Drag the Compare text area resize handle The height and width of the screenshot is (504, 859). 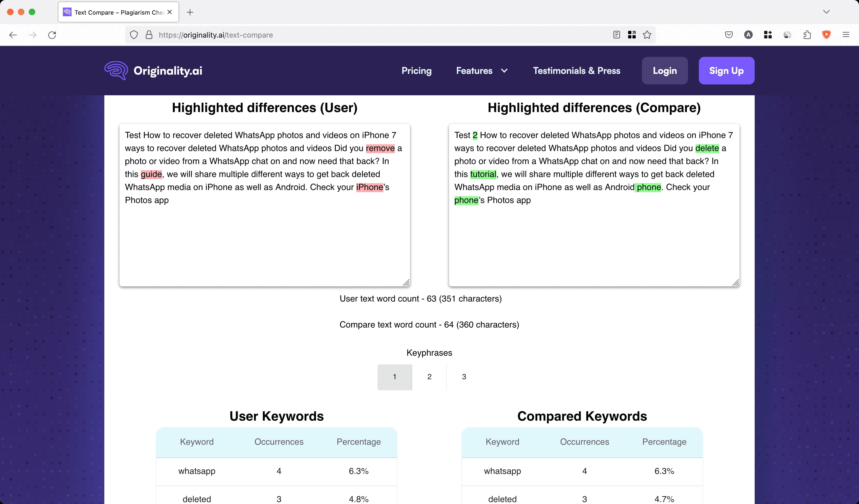pos(735,283)
